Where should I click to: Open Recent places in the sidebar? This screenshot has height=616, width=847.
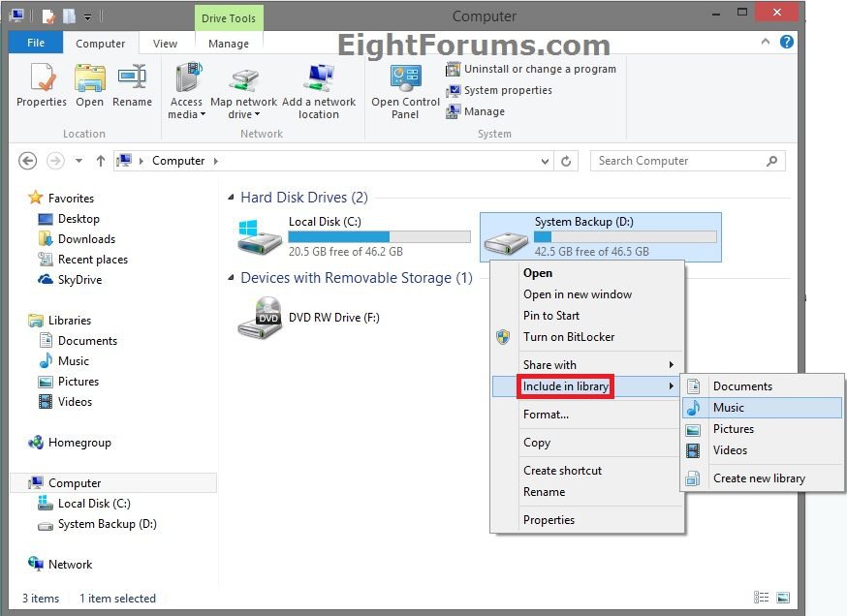coord(83,260)
